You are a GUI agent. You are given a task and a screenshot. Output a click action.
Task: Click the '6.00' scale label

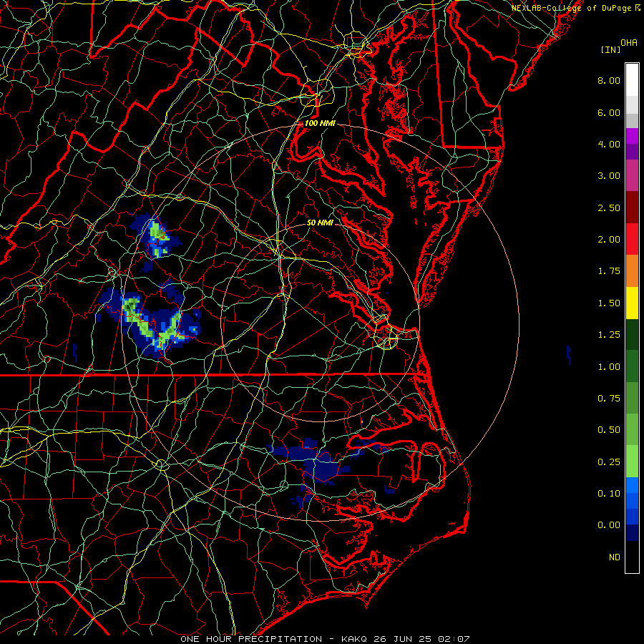609,112
